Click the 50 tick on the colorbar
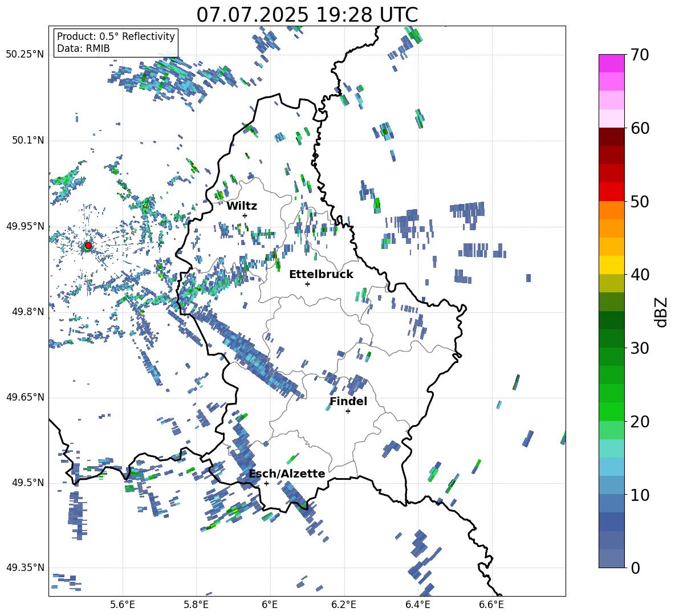 click(x=639, y=201)
